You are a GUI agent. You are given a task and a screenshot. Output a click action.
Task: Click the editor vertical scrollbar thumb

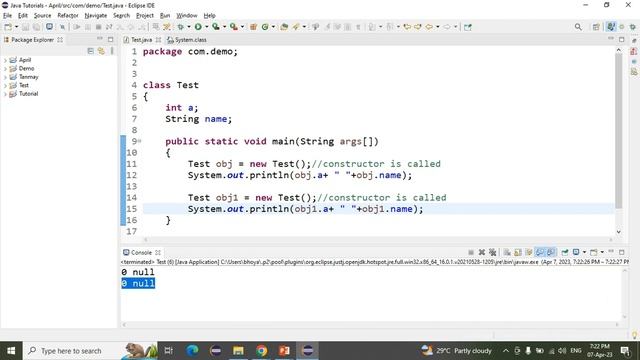618,131
